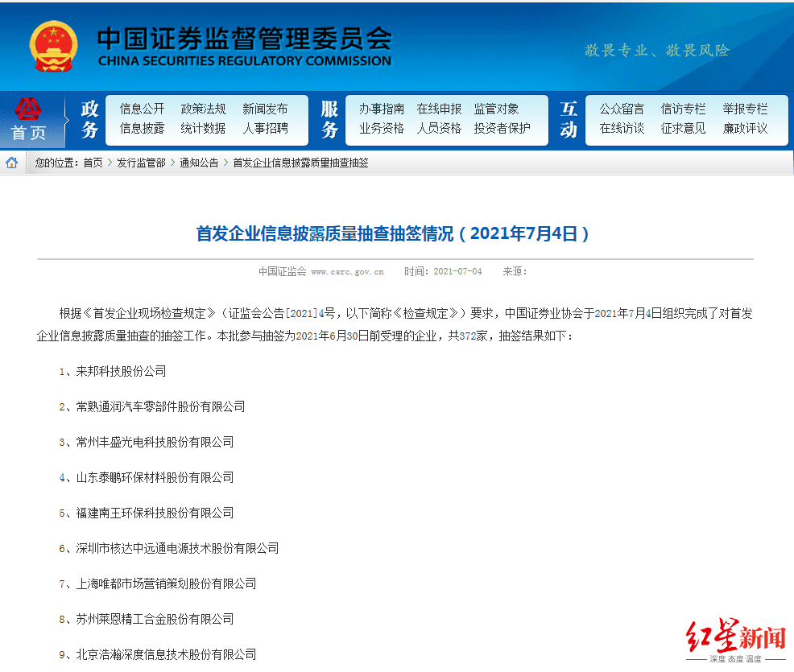794x672 pixels.
Task: Click www.csrc.gov.cn source text
Action: (347, 272)
